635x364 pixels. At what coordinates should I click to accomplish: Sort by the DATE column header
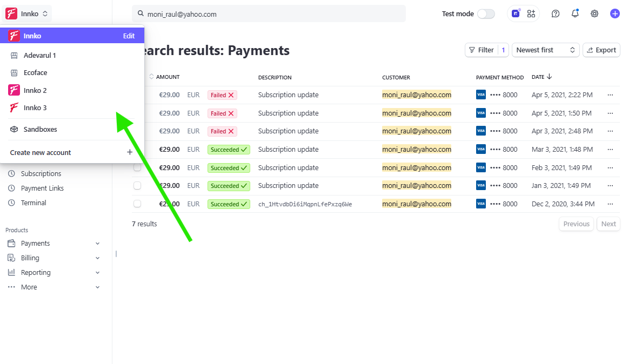click(x=542, y=77)
